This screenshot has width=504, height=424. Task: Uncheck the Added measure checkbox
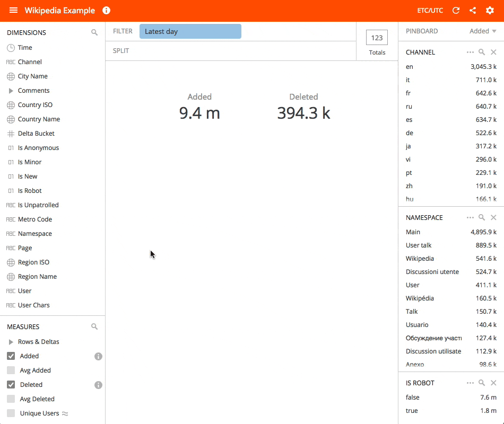tap(11, 356)
